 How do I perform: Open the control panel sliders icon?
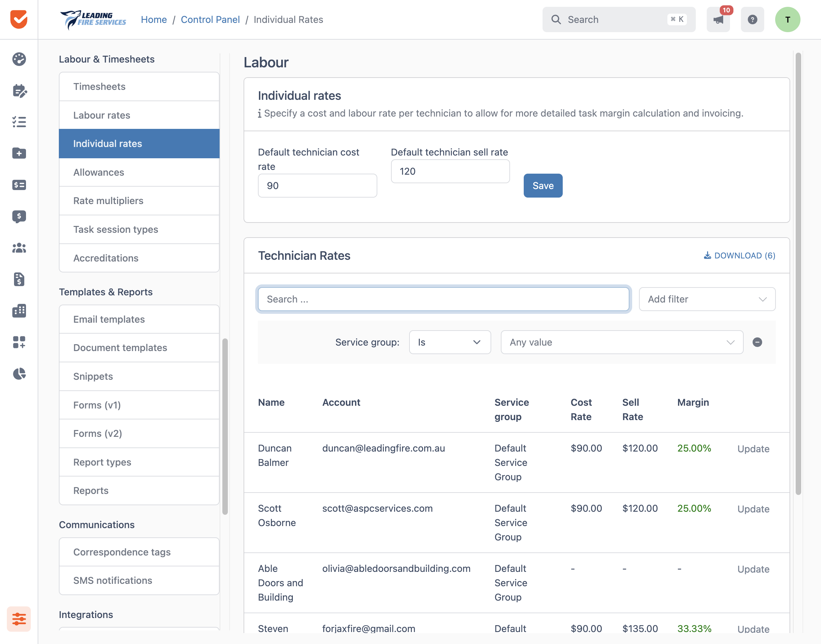(19, 619)
